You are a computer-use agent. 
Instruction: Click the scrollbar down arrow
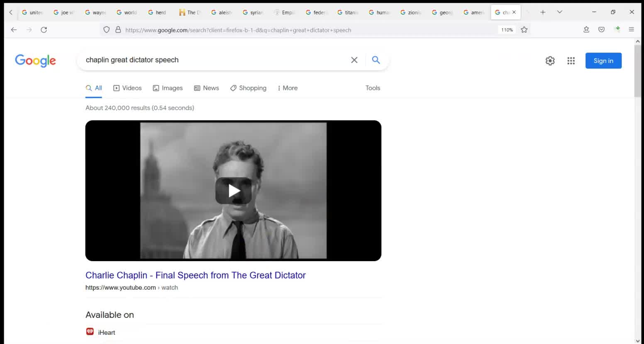(638, 341)
